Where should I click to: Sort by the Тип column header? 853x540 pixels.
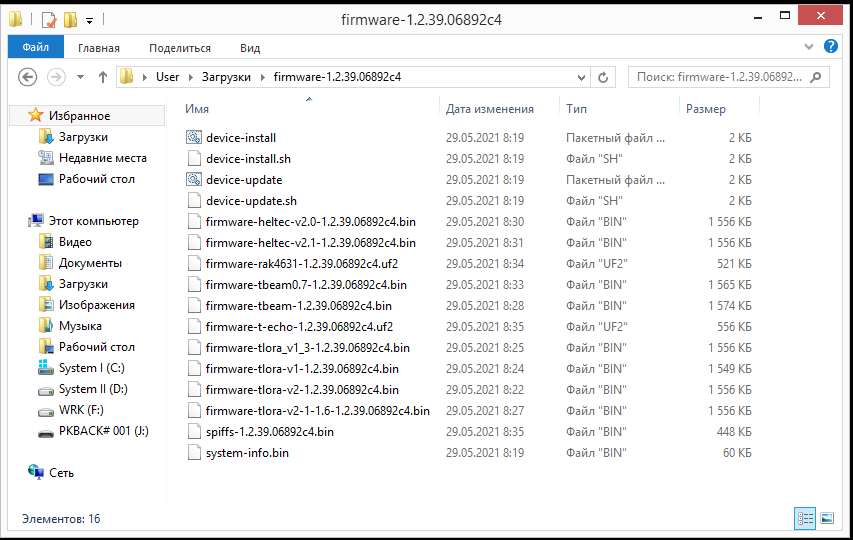pos(576,109)
